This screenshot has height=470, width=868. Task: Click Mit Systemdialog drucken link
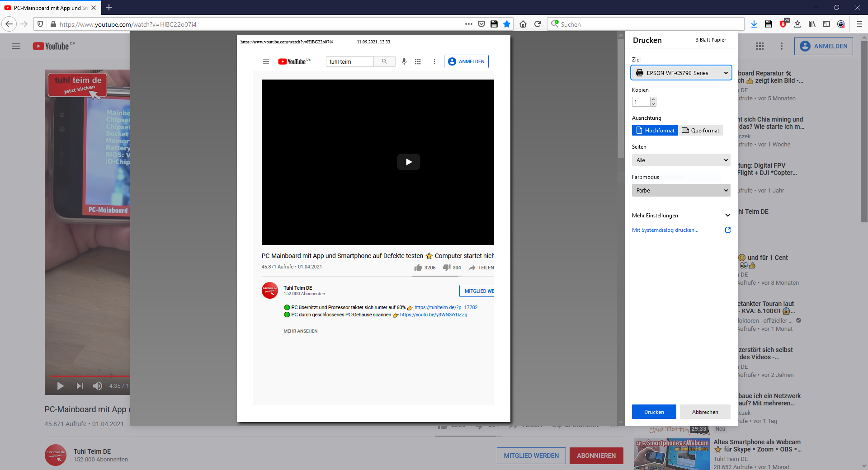pyautogui.click(x=665, y=230)
